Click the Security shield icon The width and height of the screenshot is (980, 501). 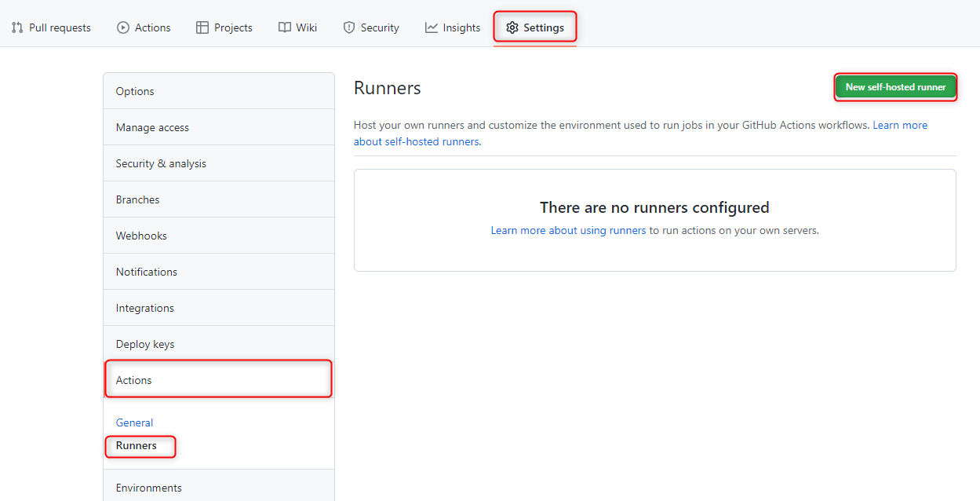[x=349, y=27]
